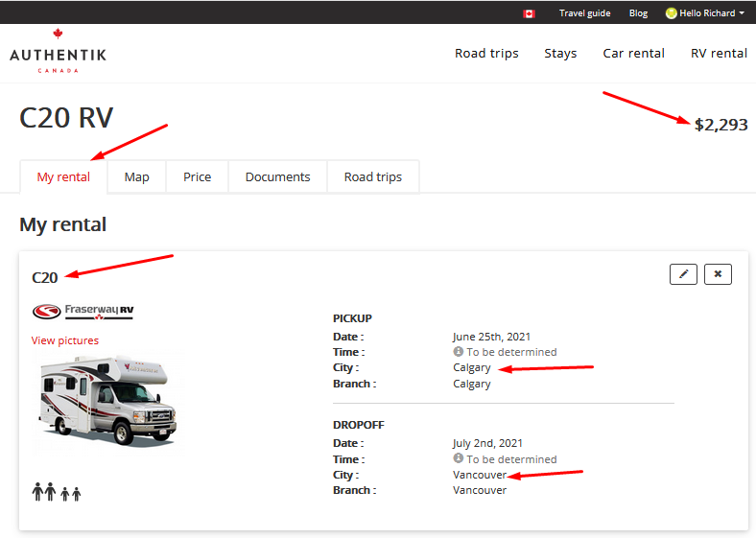Click the C20 RV page title

click(x=66, y=118)
